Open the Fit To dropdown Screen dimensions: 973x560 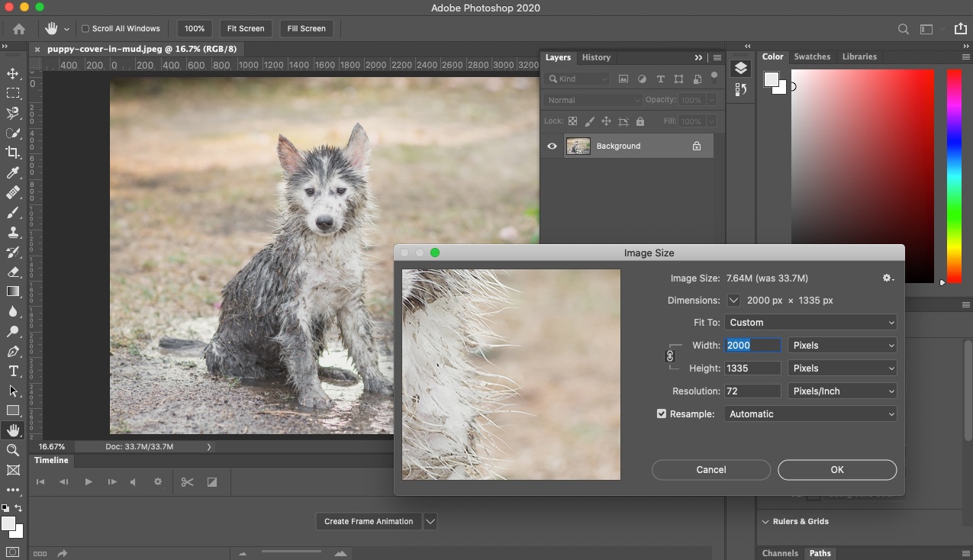810,322
